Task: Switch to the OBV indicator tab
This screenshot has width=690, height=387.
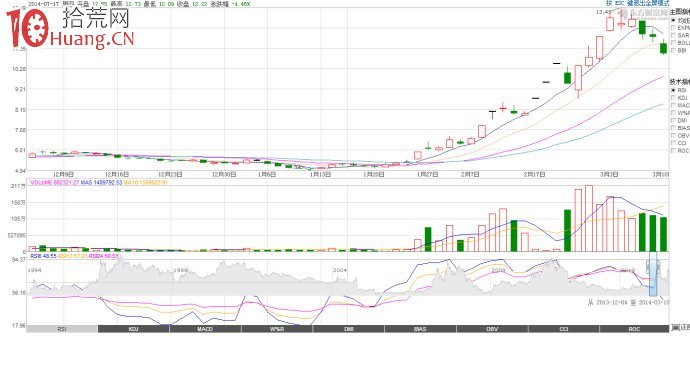Action: coord(492,329)
